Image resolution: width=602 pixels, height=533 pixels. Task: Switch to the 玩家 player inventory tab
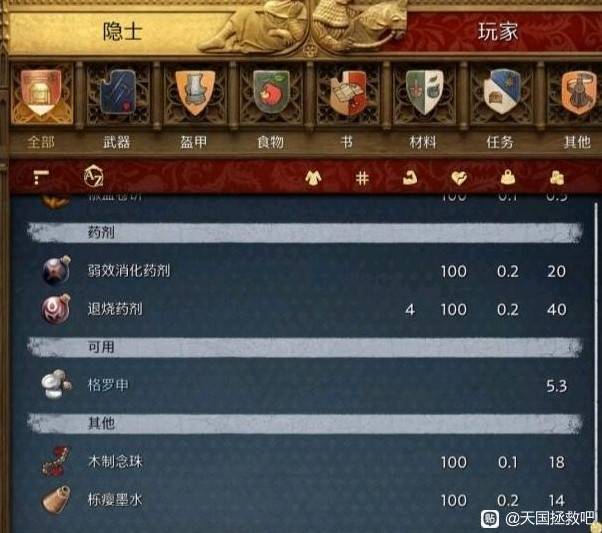[498, 31]
